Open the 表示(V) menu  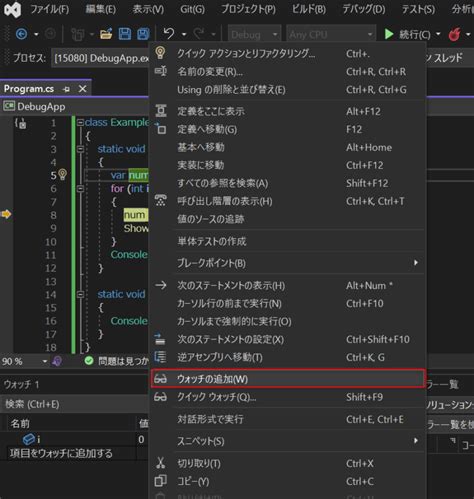(148, 9)
